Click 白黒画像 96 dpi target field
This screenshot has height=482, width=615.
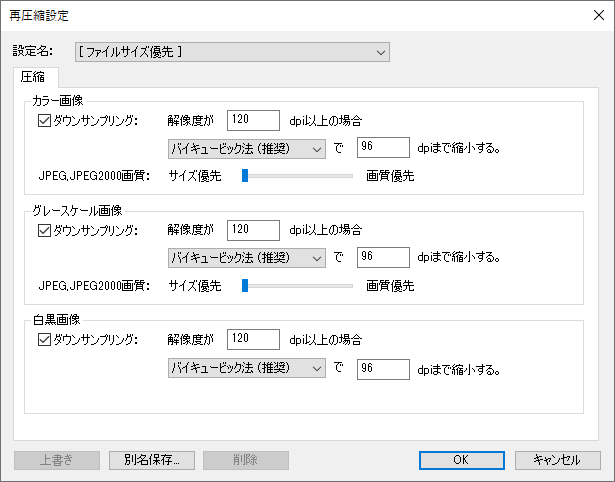[383, 368]
